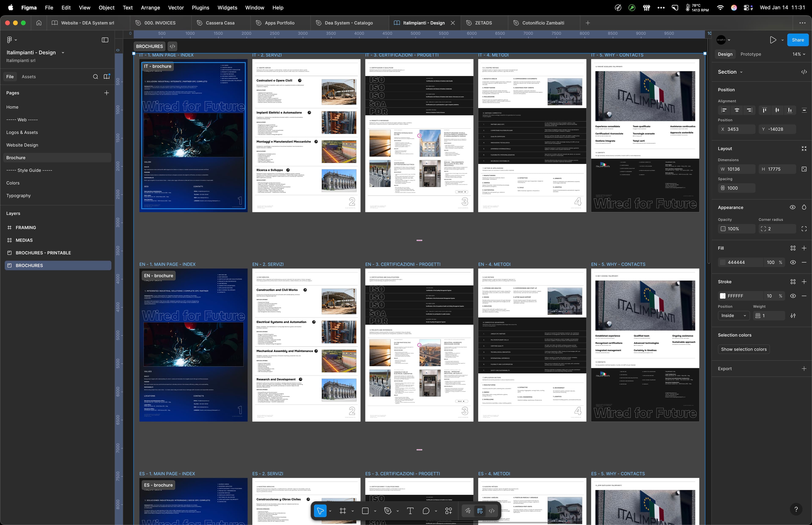Switch to the Assets tab
Image resolution: width=812 pixels, height=525 pixels.
click(29, 77)
